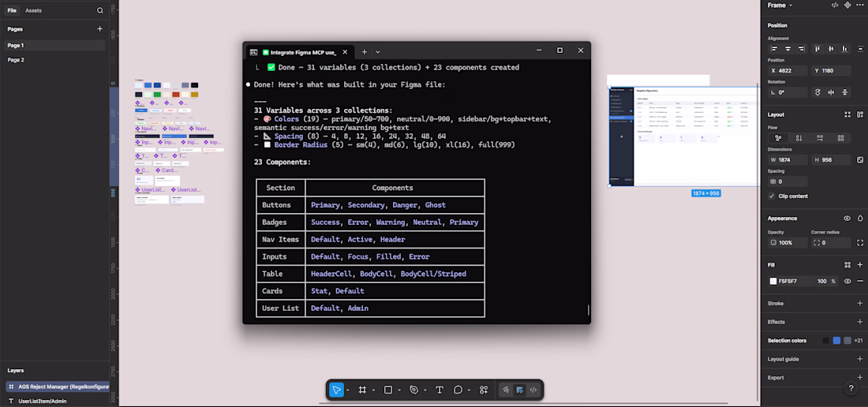Image resolution: width=868 pixels, height=407 pixels.
Task: Select the Frame tool in bottom toolbar
Action: [x=363, y=390]
